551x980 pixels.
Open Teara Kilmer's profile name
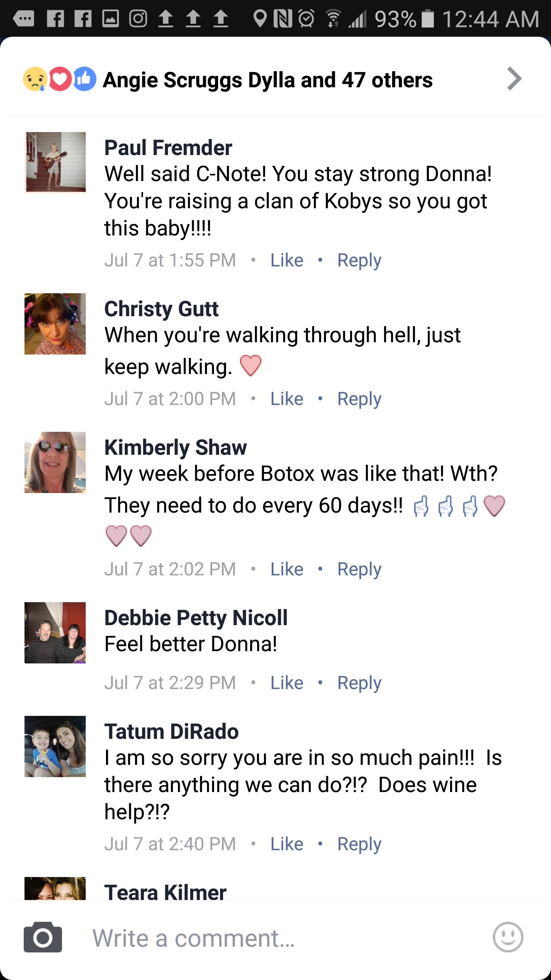point(165,892)
